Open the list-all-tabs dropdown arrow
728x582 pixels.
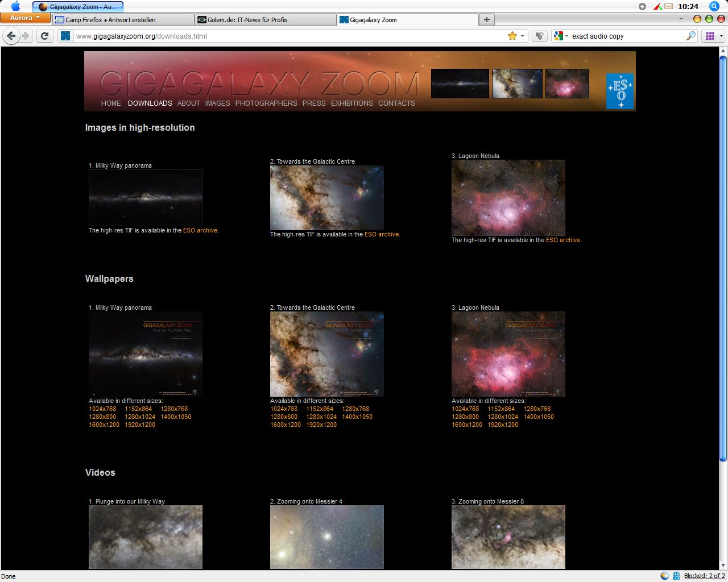coord(681,19)
